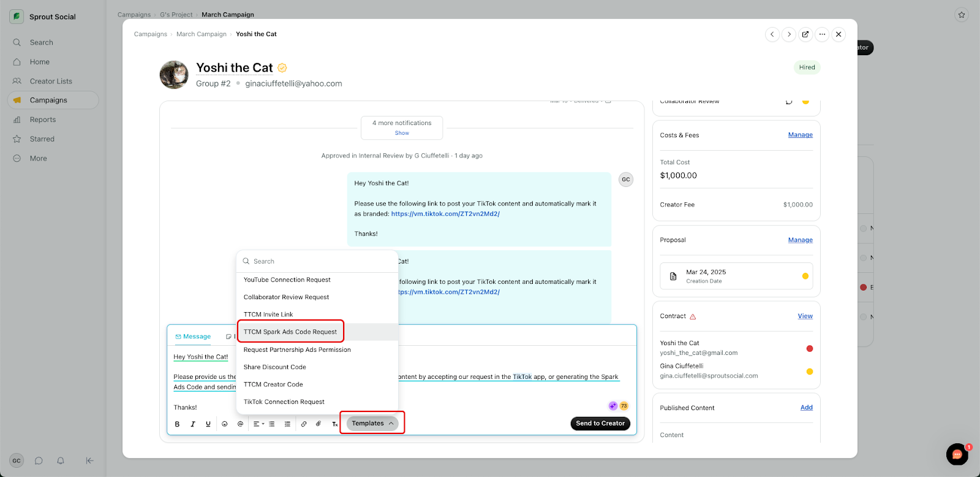This screenshot has width=980, height=477.
Task: Insert a hyperlink
Action: 304,424
